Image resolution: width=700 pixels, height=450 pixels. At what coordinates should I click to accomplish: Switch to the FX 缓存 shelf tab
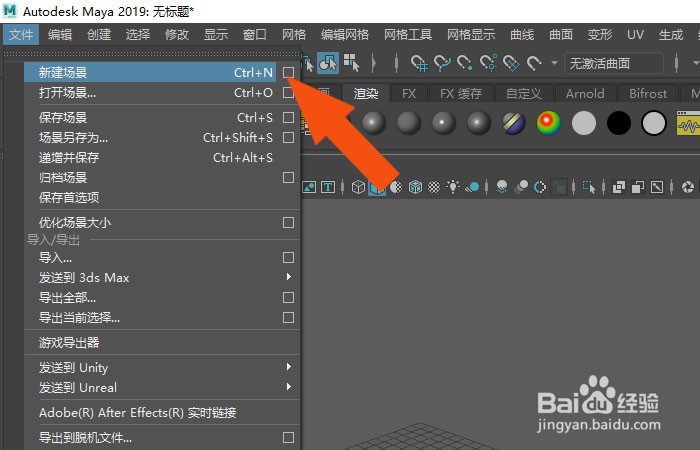(461, 93)
